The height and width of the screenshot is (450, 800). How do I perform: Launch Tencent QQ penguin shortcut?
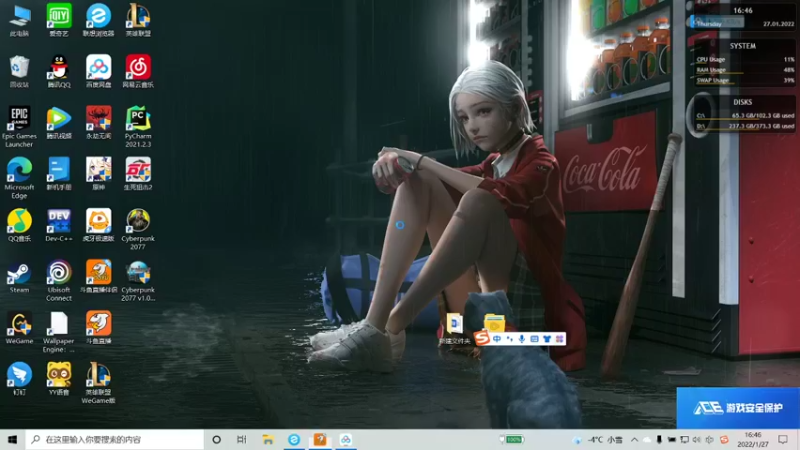[x=59, y=71]
